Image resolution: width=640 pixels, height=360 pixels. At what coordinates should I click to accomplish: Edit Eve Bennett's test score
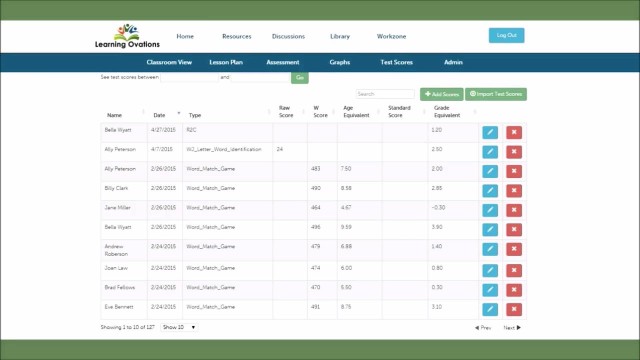tap(490, 309)
